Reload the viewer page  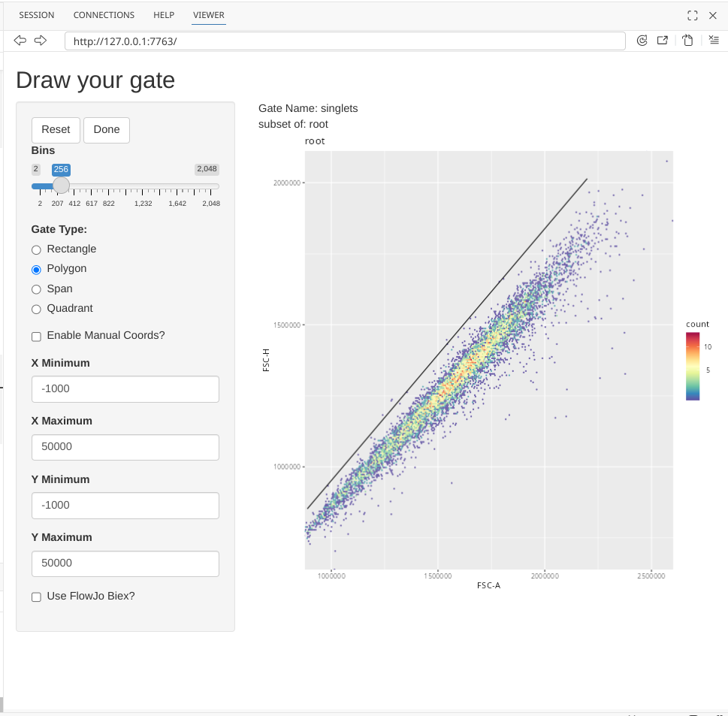pyautogui.click(x=642, y=41)
